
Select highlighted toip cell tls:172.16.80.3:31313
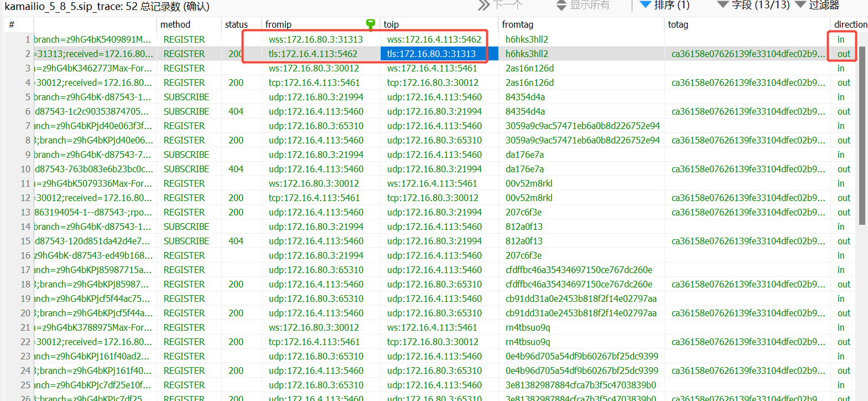432,54
